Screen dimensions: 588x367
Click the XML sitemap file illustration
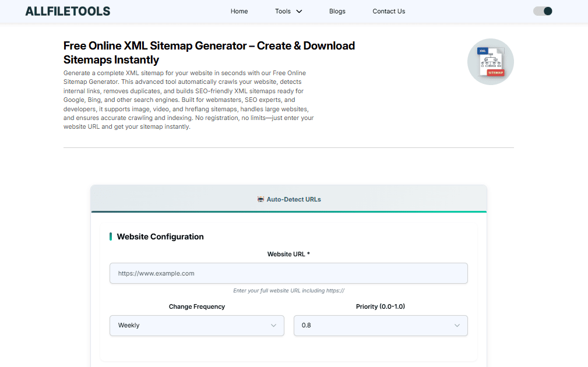(x=490, y=62)
